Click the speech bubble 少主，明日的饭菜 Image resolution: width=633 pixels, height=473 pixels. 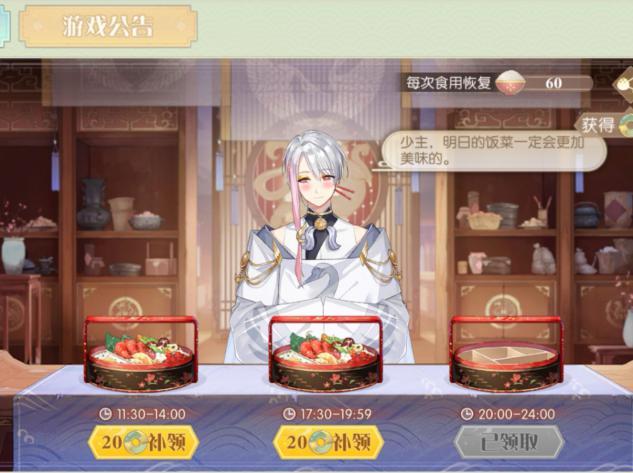point(493,151)
